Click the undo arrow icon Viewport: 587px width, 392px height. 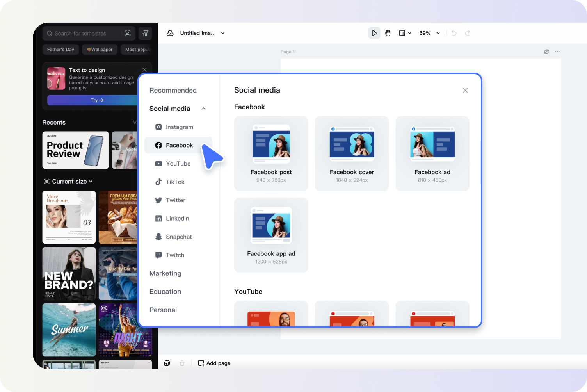454,33
